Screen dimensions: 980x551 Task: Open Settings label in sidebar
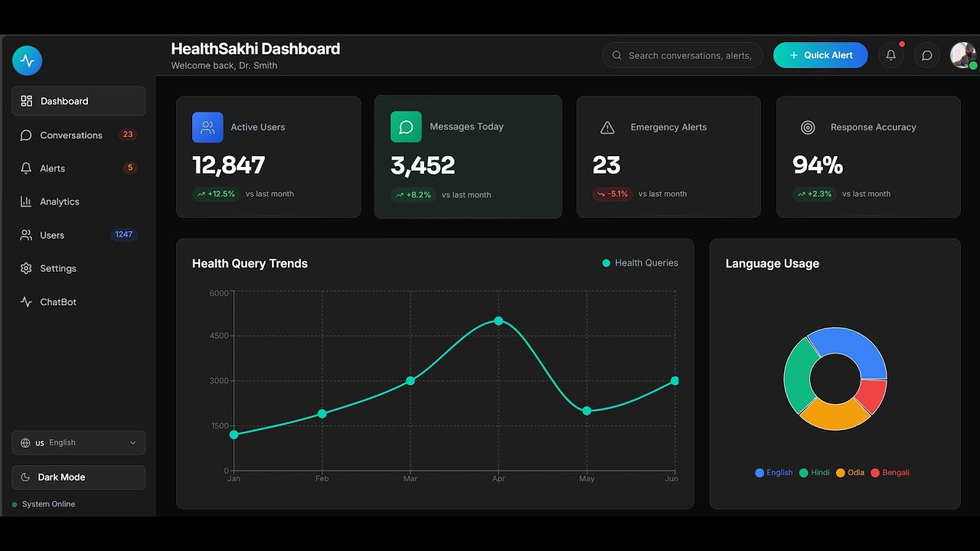tap(58, 269)
